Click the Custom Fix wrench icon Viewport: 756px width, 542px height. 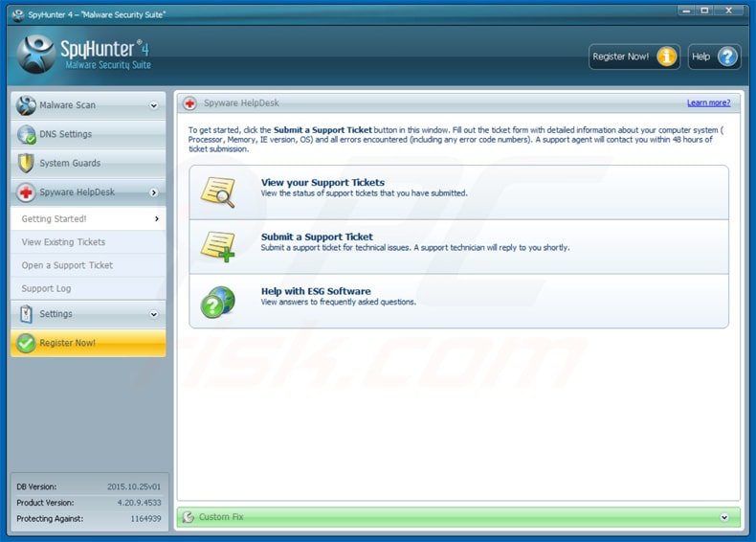pyautogui.click(x=189, y=517)
